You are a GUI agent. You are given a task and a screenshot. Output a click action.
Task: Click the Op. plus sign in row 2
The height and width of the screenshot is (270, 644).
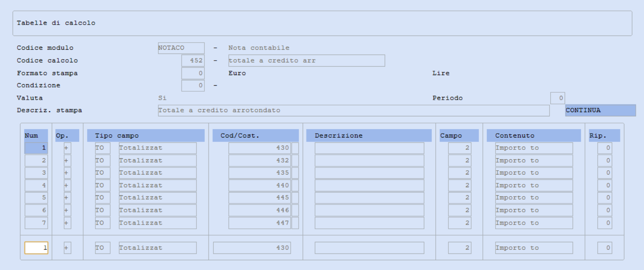click(67, 160)
